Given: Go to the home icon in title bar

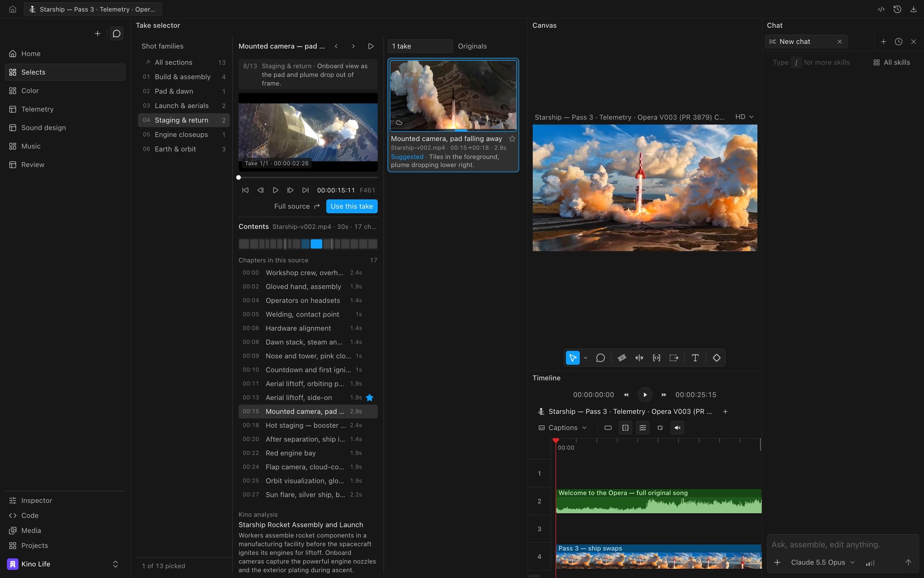Looking at the screenshot, I should click(13, 9).
